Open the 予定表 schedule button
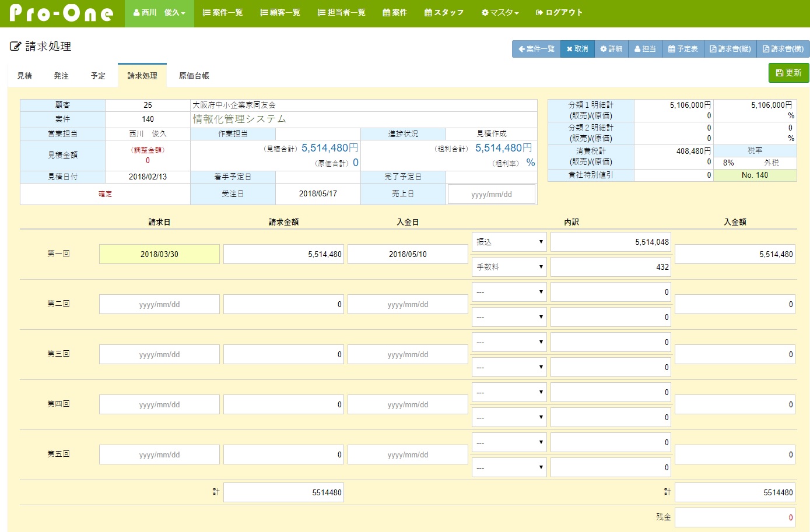Screen dimensions: 810x532 click(683, 49)
